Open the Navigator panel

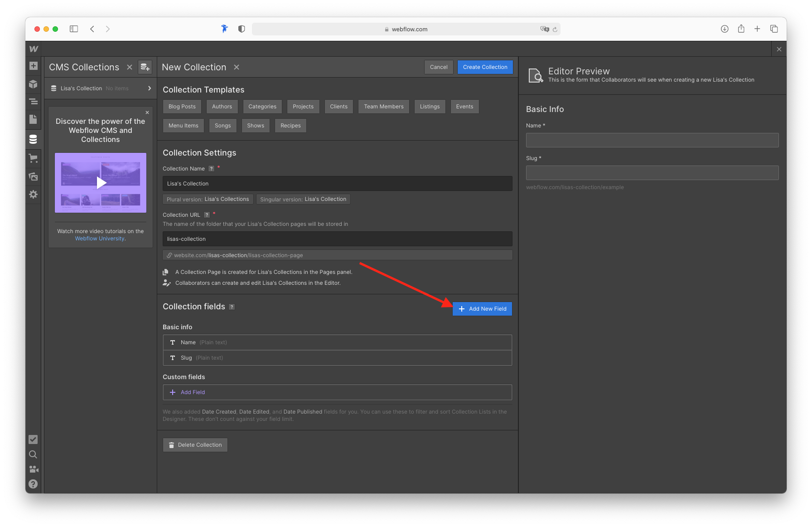(33, 102)
